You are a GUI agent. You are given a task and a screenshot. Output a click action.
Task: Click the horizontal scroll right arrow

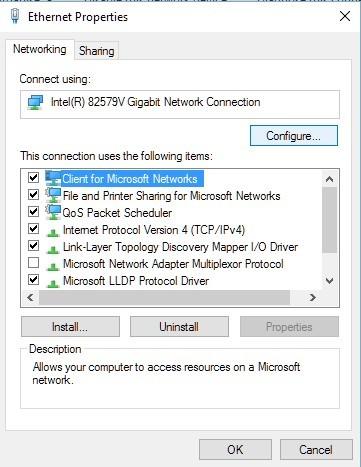[313, 297]
